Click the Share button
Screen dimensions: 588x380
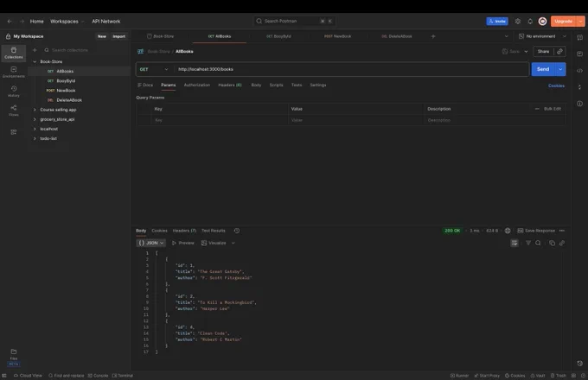[543, 51]
